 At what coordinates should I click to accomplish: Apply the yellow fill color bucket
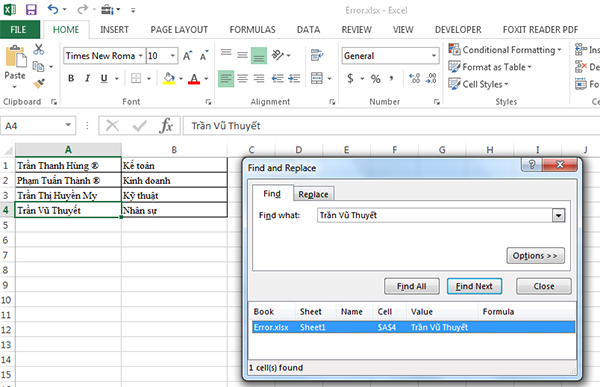169,78
